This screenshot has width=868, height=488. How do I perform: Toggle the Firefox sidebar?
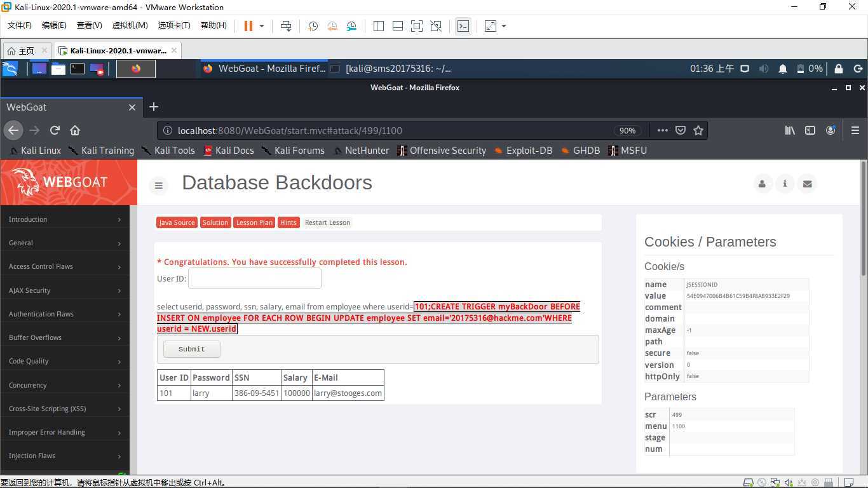pyautogui.click(x=810, y=130)
